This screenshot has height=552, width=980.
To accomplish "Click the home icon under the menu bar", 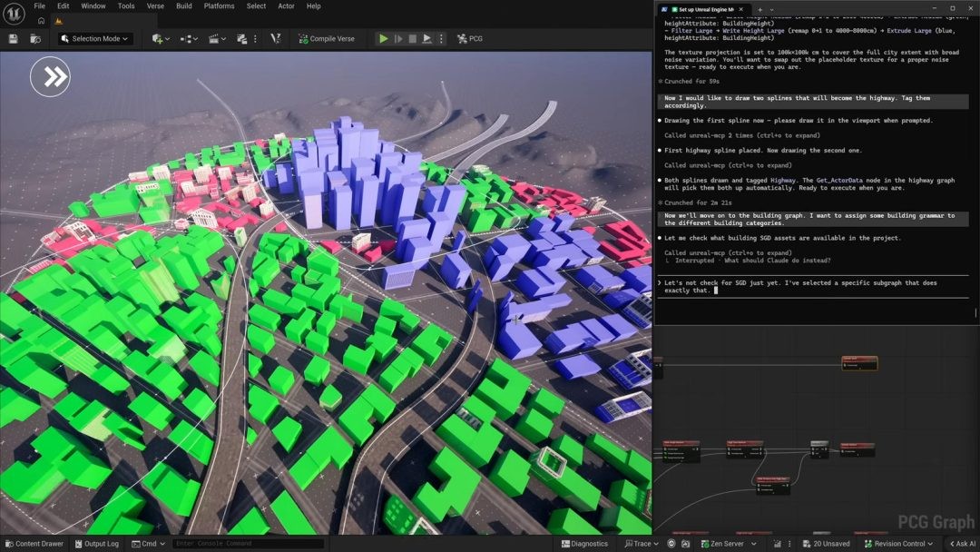I will [x=41, y=21].
